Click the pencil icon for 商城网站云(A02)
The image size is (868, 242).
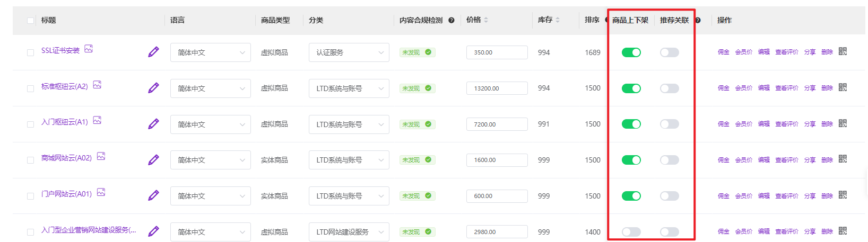tap(153, 159)
